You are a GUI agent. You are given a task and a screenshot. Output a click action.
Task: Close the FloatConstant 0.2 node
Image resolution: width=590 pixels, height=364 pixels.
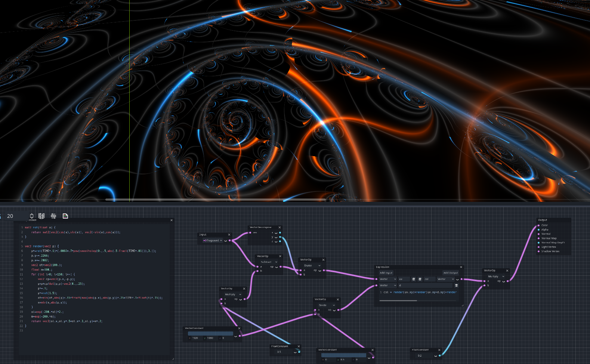tap(439, 350)
